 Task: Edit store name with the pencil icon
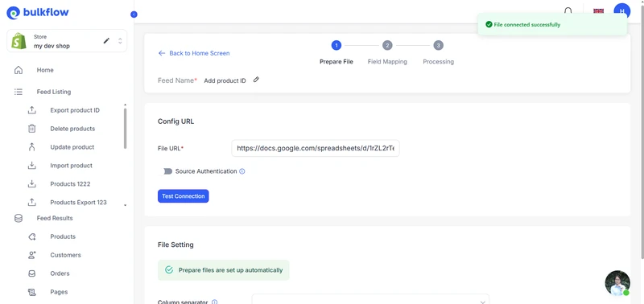pos(106,41)
